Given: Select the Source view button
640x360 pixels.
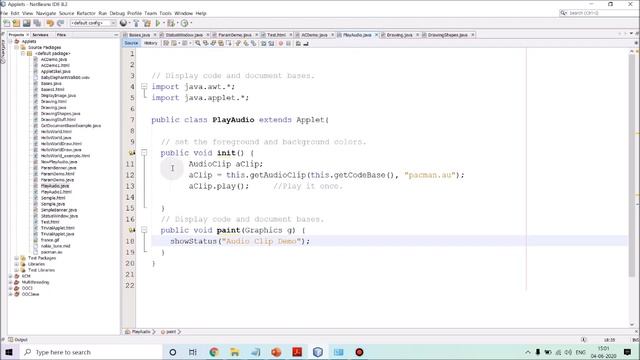Looking at the screenshot, I should coord(131,43).
